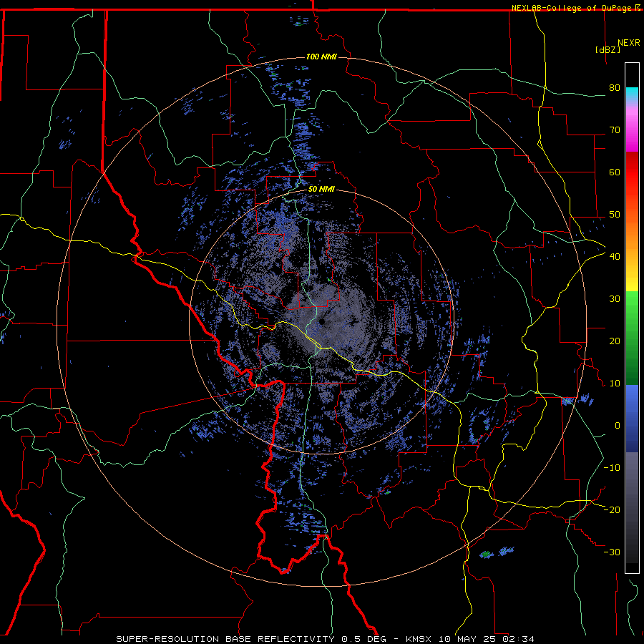644x644 pixels.
Task: Click the NEXR label above the scale
Action: coord(629,43)
